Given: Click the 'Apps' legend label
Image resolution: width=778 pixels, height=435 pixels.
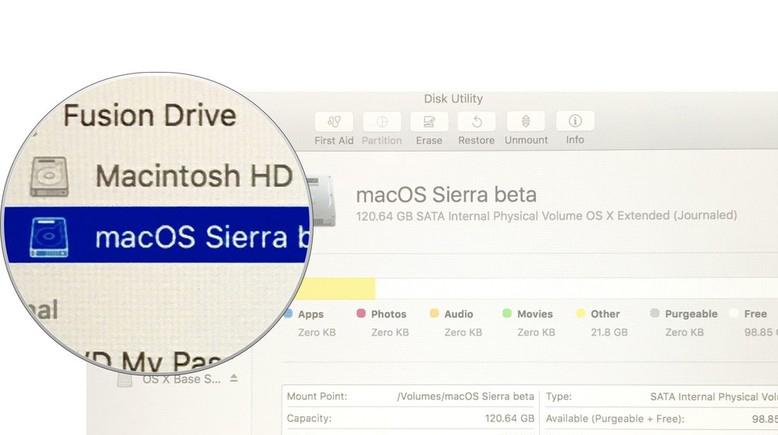Looking at the screenshot, I should tap(311, 314).
